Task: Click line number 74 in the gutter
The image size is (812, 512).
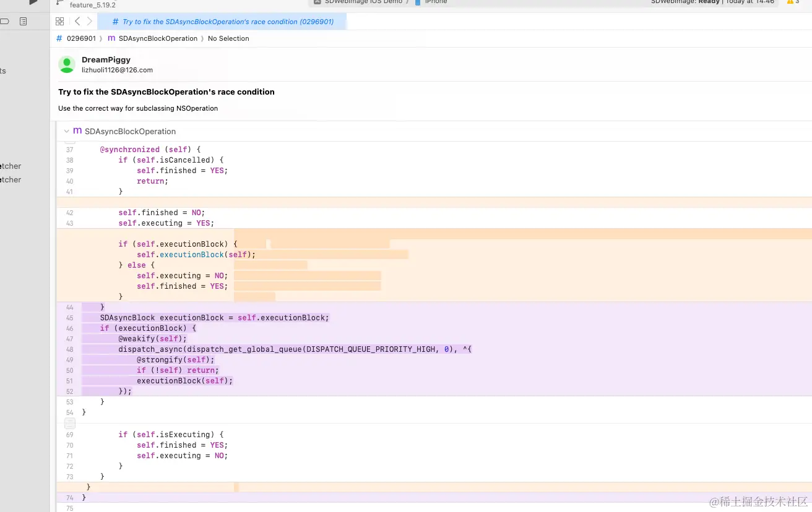Action: point(69,498)
